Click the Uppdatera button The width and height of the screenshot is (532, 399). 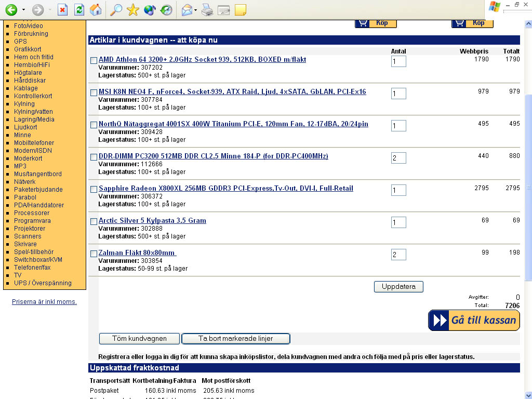click(x=398, y=287)
